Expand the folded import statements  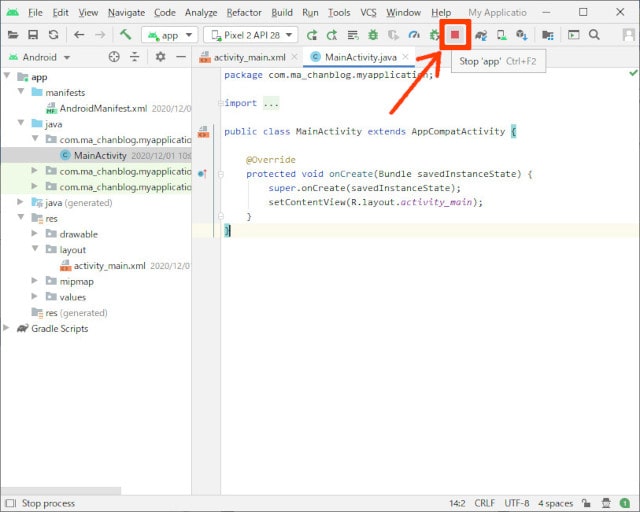pos(271,104)
